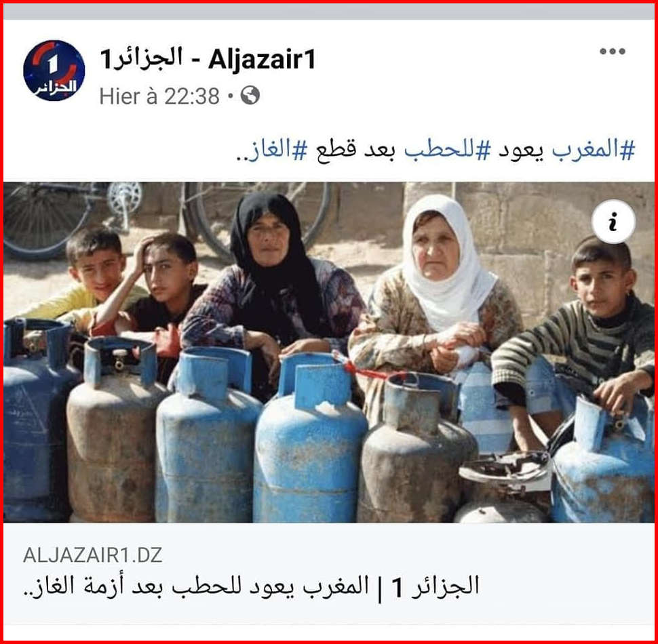Click the words "بعد قطع" in post text
The height and width of the screenshot is (644, 658).
pos(356,150)
